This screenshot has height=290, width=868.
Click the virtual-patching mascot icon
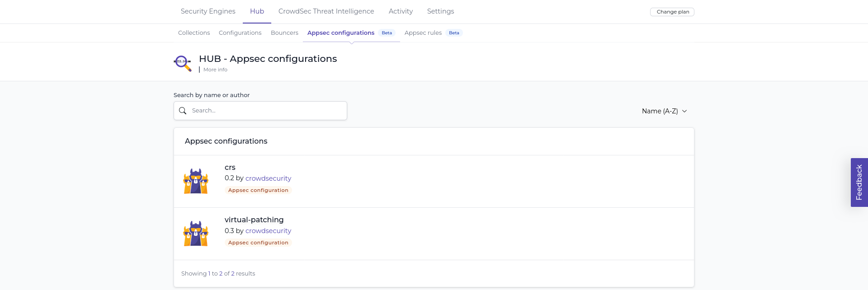pos(196,234)
